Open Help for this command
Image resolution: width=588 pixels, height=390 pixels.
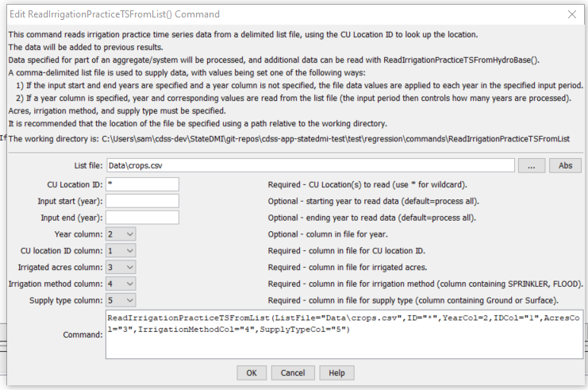click(x=336, y=373)
